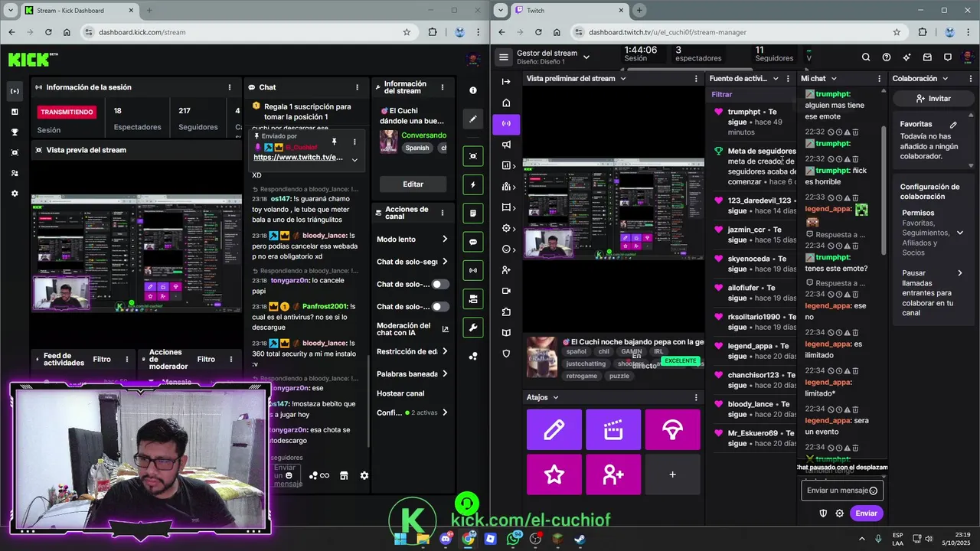Image resolution: width=980 pixels, height=551 pixels.
Task: Add a new shortcut with plus tile
Action: (672, 474)
